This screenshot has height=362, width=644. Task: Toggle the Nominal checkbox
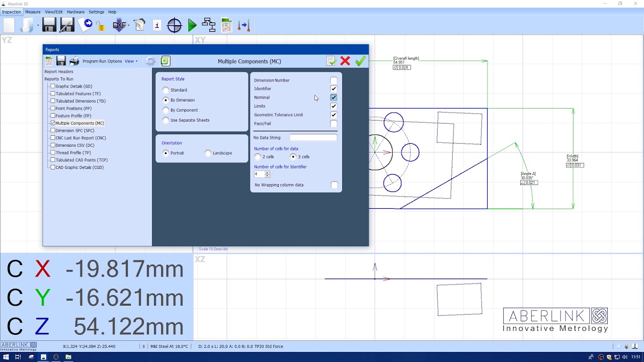tap(334, 98)
